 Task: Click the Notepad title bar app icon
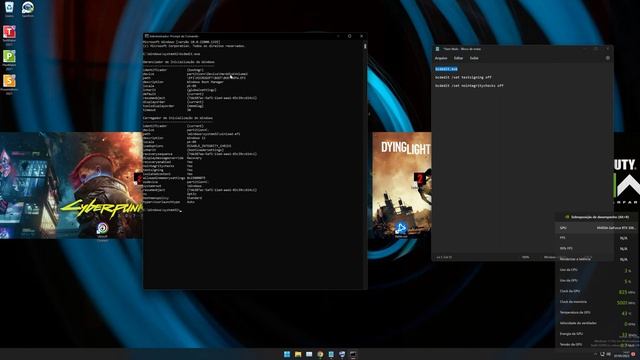pyautogui.click(x=437, y=49)
